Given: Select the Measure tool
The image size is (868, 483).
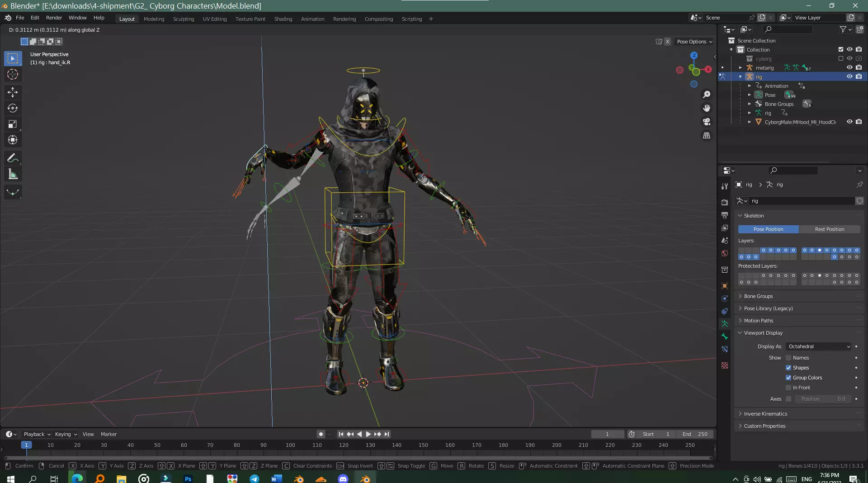Looking at the screenshot, I should coord(13,174).
